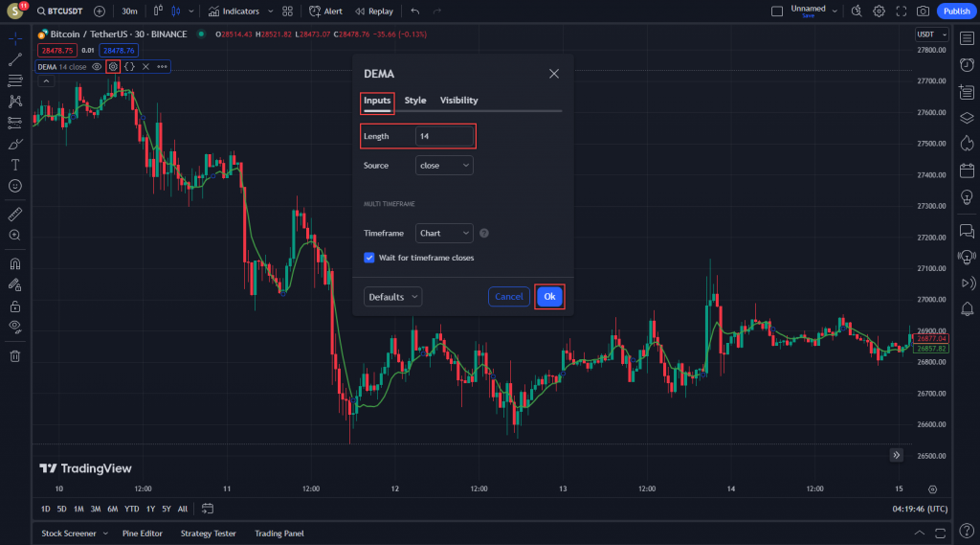The width and height of the screenshot is (980, 545).
Task: Switch to the Visibility tab
Action: coord(458,101)
